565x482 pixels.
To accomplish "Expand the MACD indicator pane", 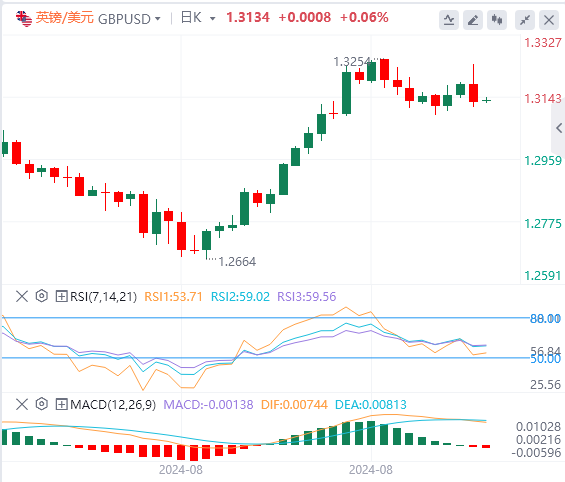I will tap(61, 404).
